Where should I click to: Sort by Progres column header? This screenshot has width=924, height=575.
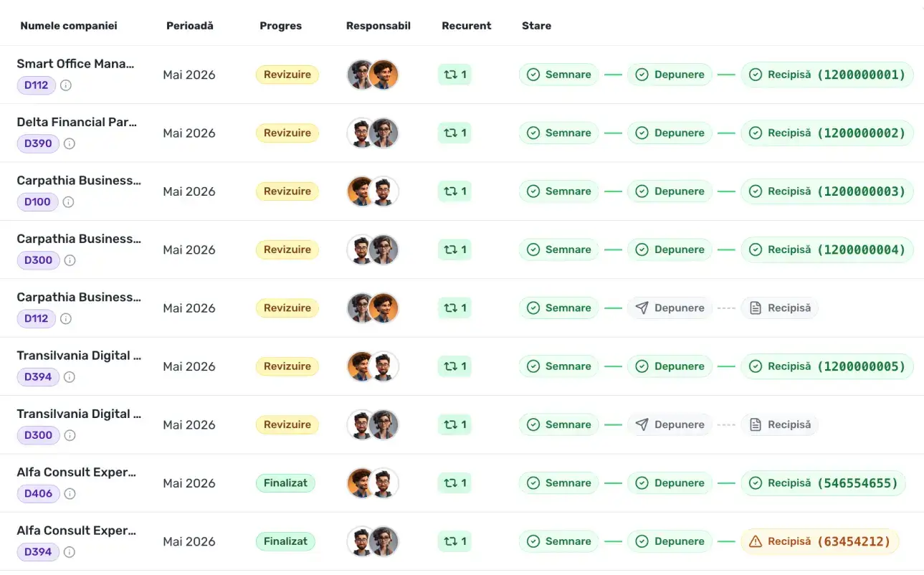coord(280,26)
